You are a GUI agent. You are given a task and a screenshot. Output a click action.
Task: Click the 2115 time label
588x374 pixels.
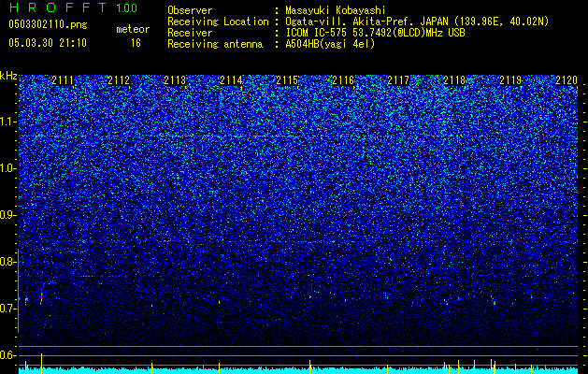click(x=287, y=80)
